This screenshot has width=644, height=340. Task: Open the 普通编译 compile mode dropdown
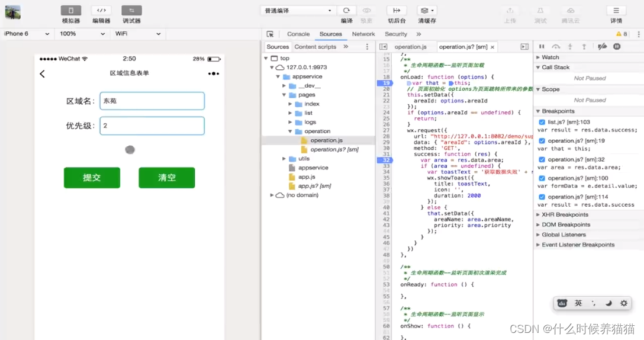(x=298, y=11)
